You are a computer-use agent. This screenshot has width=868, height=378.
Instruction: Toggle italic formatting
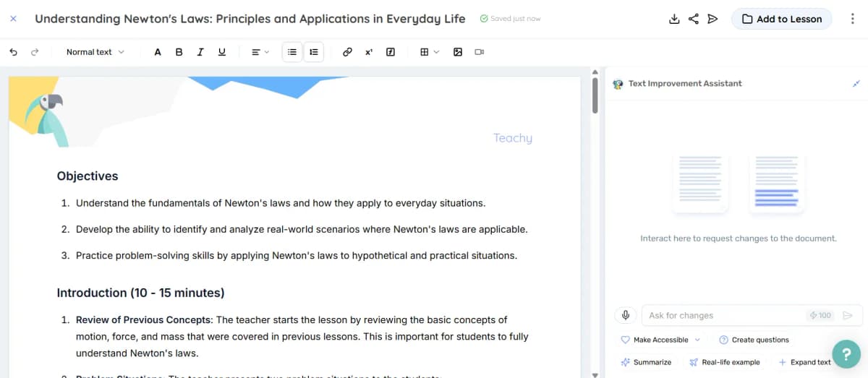click(x=200, y=52)
